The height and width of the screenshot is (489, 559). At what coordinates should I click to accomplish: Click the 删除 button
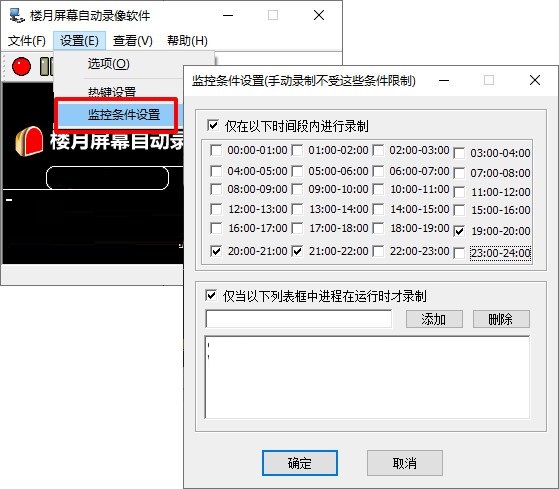[501, 319]
